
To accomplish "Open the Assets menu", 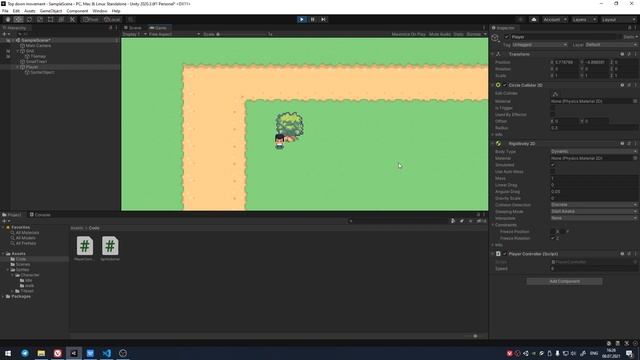I will click(x=29, y=11).
